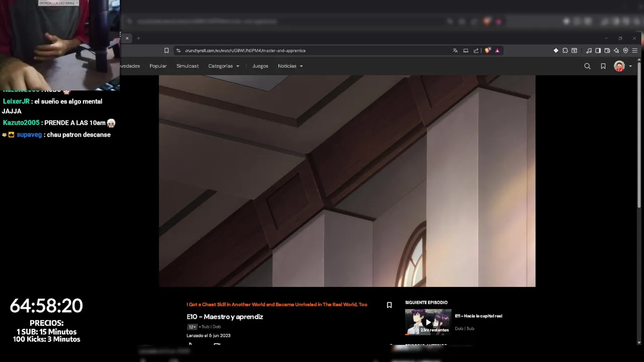644x362 pixels.
Task: Open the Leo AI sparkle icon
Action: coord(616,51)
